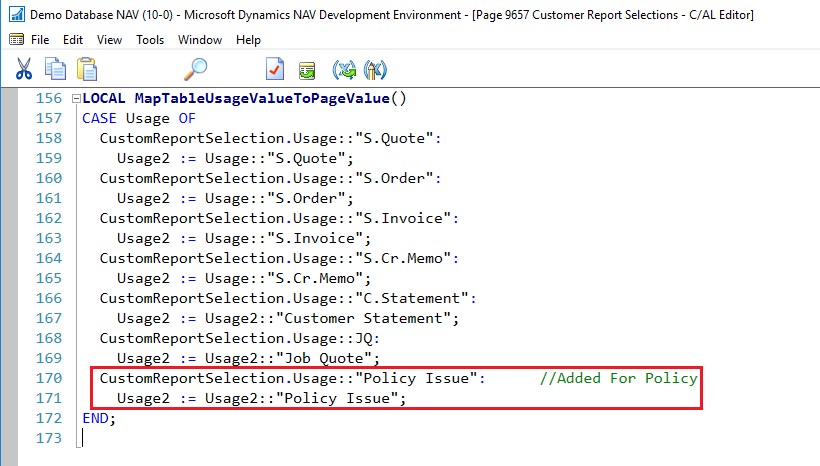
Task: Open the Window menu
Action: click(200, 40)
